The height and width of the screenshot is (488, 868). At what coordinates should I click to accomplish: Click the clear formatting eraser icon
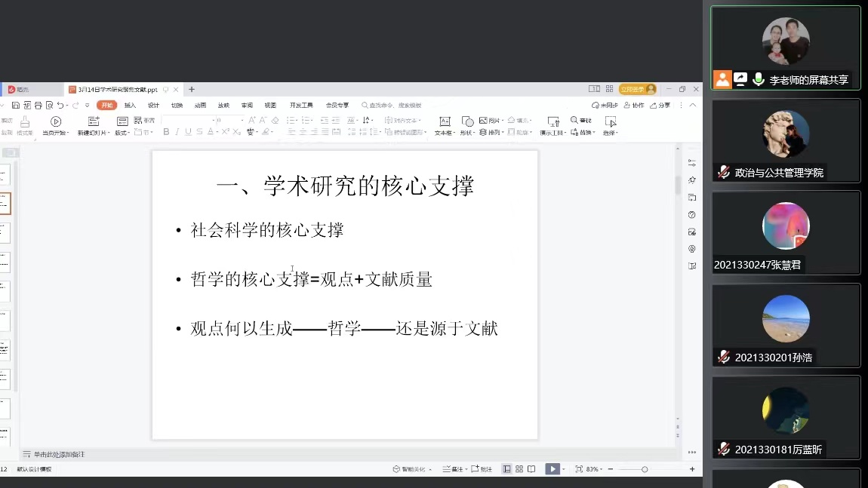coord(275,120)
